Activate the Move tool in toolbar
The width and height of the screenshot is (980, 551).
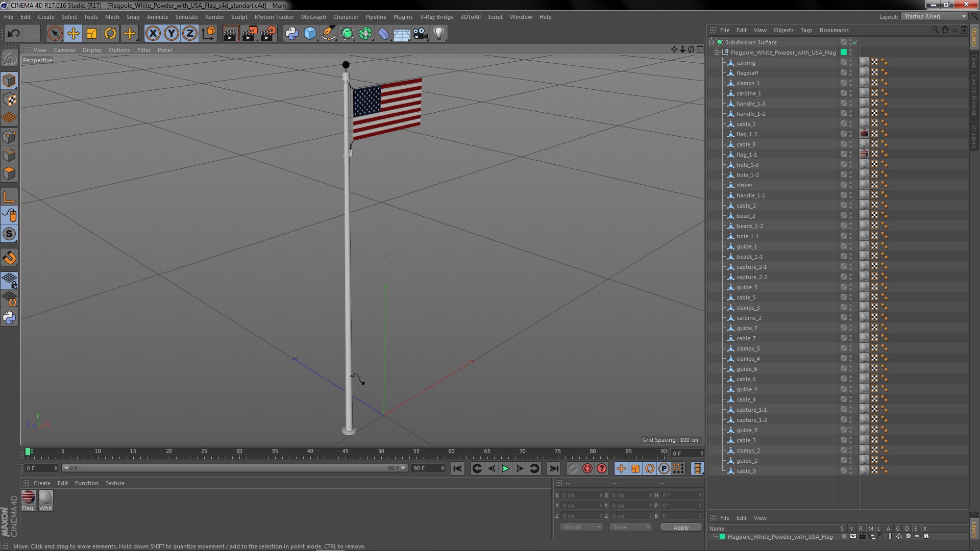73,34
